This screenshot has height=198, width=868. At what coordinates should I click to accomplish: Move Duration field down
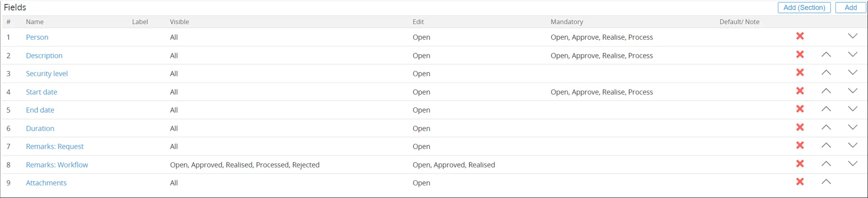[x=852, y=128]
